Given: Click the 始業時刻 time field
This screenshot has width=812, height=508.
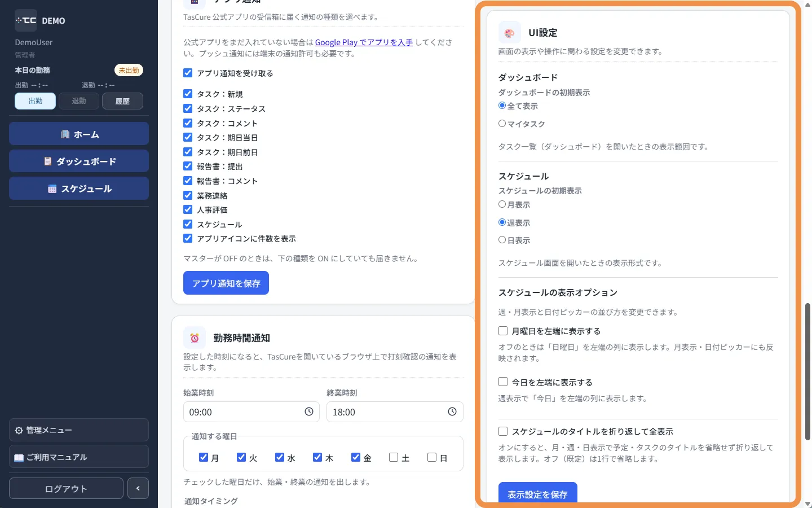Looking at the screenshot, I should [x=251, y=412].
